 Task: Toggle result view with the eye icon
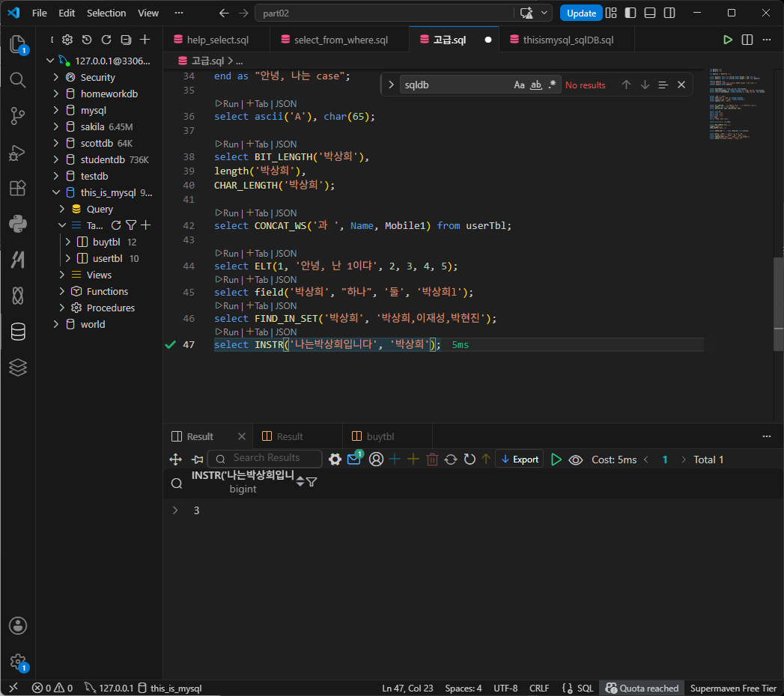[576, 460]
